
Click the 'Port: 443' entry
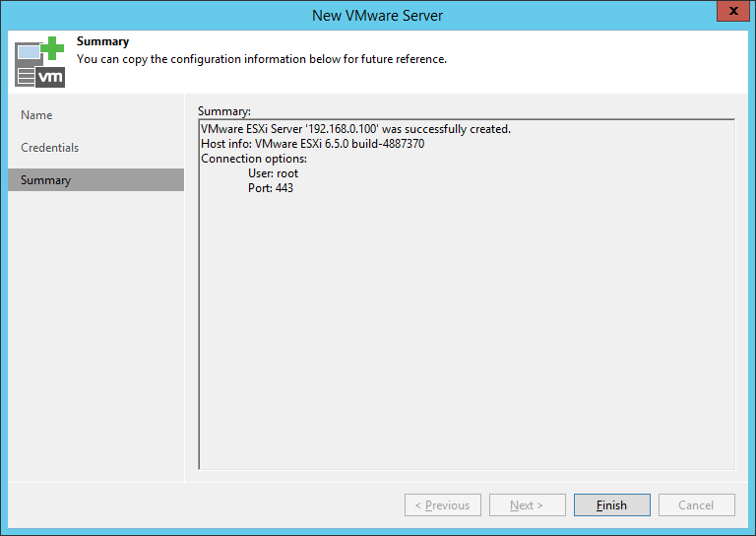(x=271, y=188)
